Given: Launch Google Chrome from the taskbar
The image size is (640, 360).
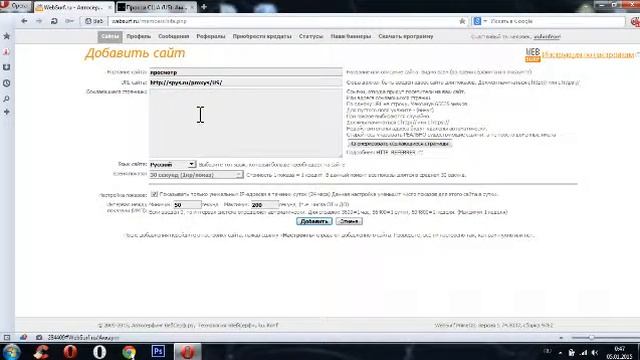Looking at the screenshot, I should tap(129, 351).
